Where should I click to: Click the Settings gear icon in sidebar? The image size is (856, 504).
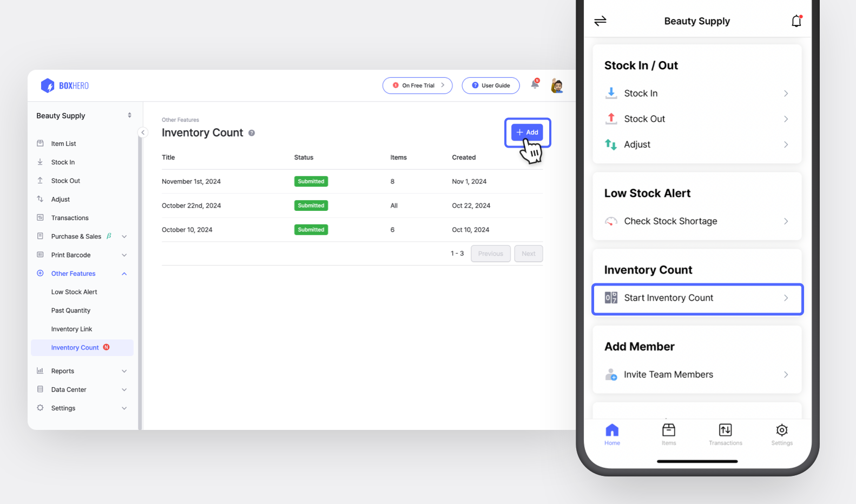click(x=40, y=408)
